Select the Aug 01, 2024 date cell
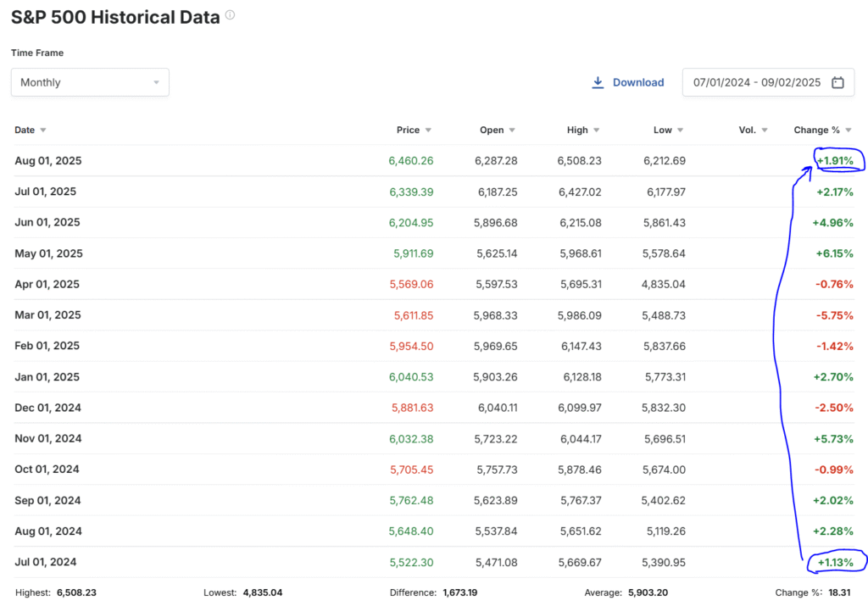Screen dimensions: 868x606 pyautogui.click(x=48, y=531)
